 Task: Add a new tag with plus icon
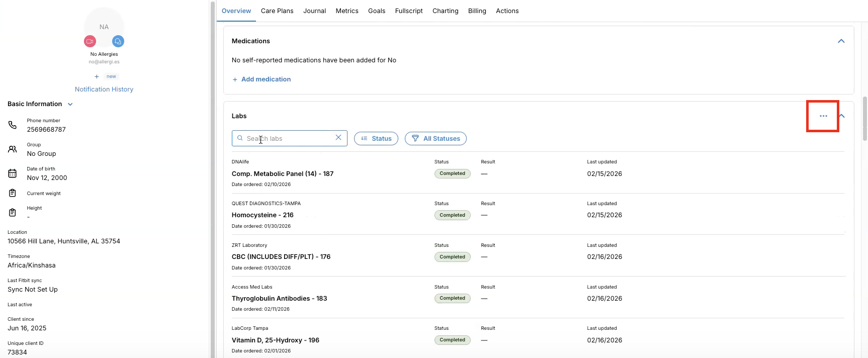coord(97,76)
